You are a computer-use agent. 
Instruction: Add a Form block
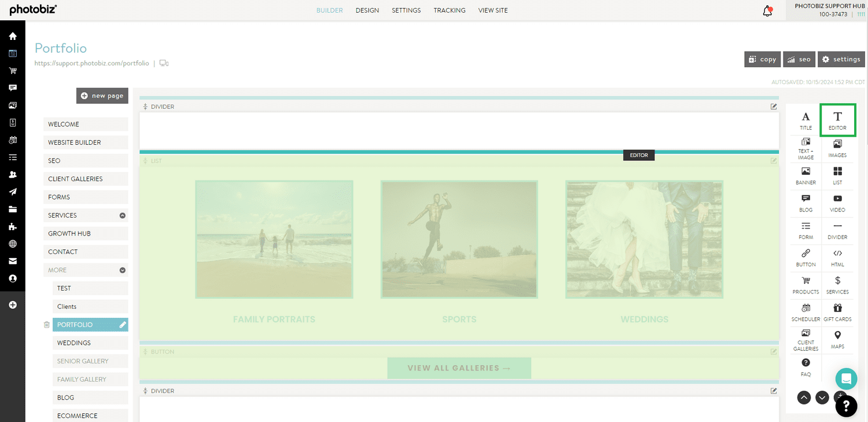[806, 230]
